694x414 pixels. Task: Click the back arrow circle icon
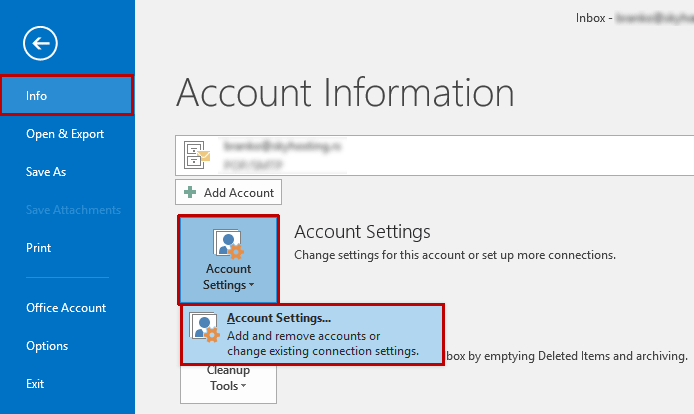click(x=40, y=43)
